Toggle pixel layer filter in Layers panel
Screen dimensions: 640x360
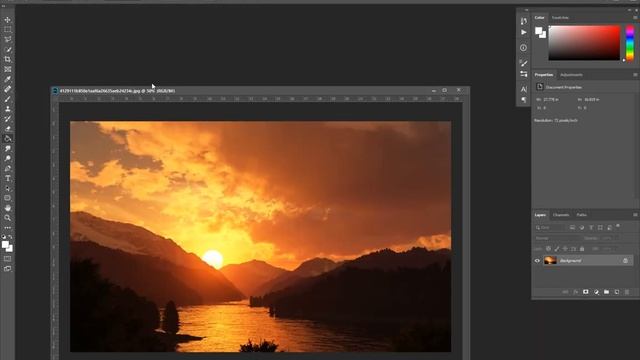pyautogui.click(x=572, y=227)
